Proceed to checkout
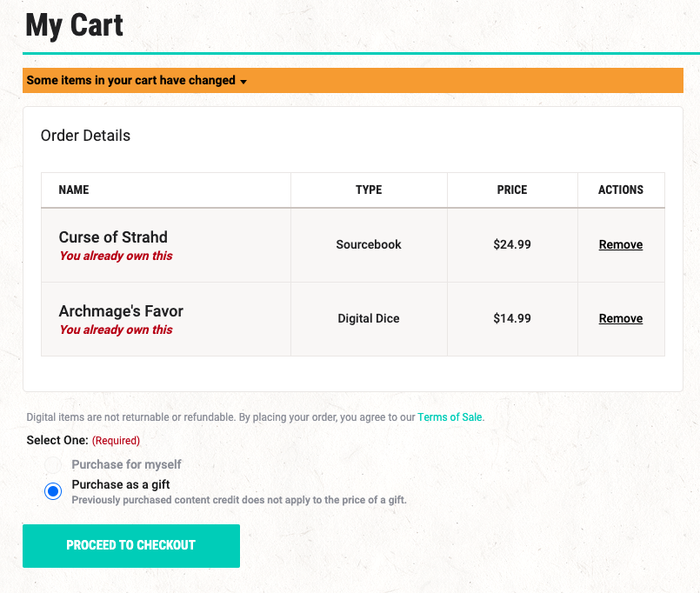This screenshot has width=700, height=593. 131,546
